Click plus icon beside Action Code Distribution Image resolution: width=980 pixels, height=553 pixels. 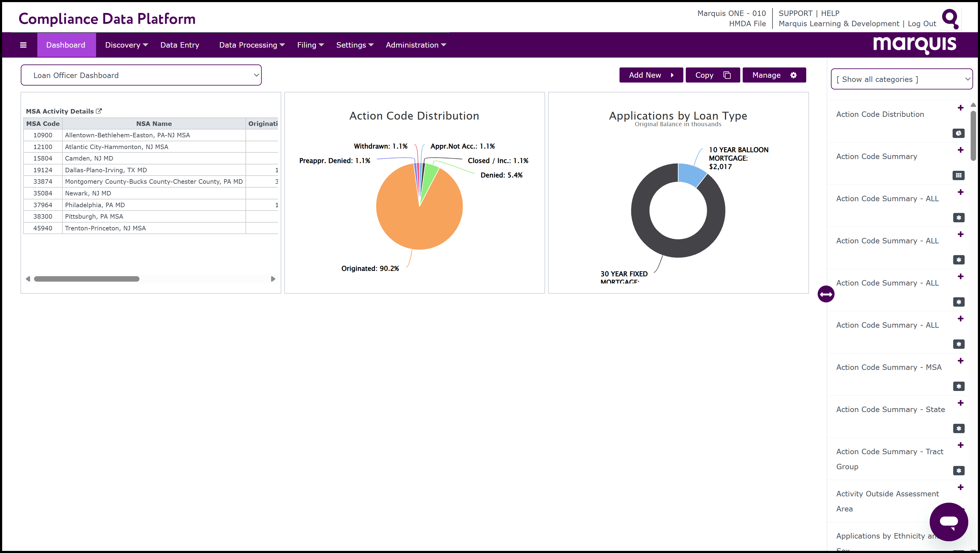click(x=960, y=108)
